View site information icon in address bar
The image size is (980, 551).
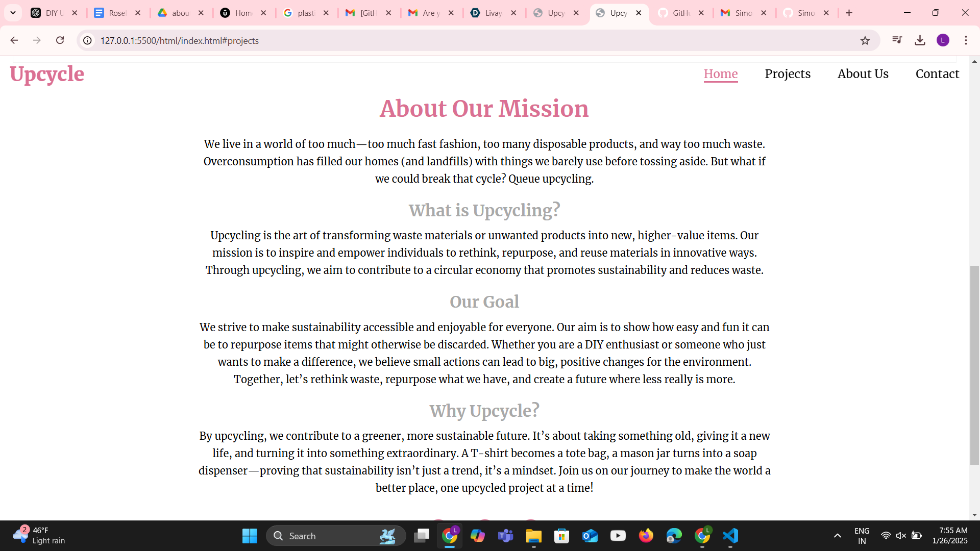pyautogui.click(x=88, y=40)
